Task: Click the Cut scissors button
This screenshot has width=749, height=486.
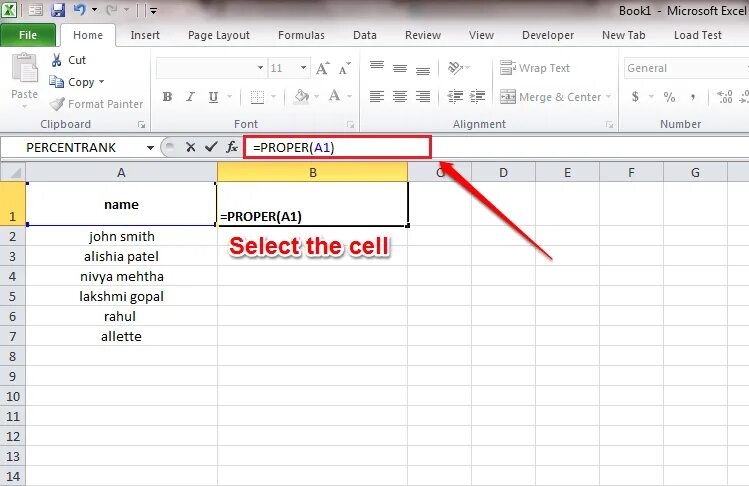Action: click(68, 60)
